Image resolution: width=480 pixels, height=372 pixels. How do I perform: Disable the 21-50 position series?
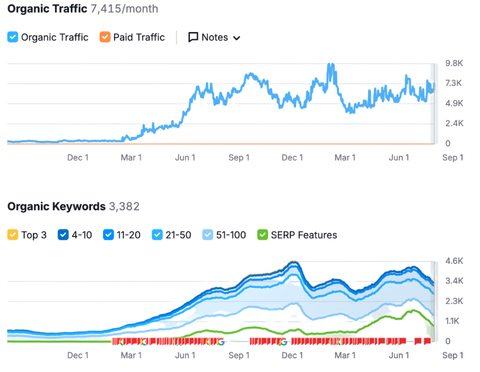point(157,235)
